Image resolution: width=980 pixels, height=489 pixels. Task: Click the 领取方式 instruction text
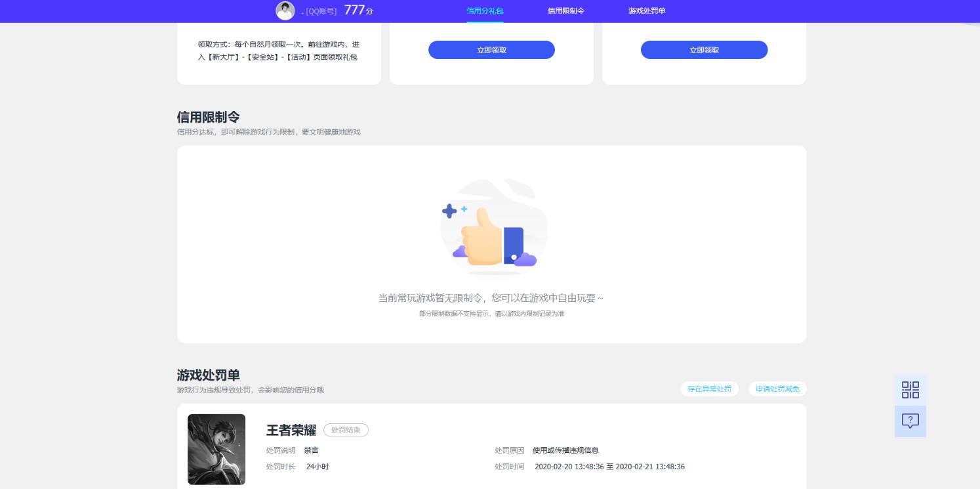click(279, 51)
